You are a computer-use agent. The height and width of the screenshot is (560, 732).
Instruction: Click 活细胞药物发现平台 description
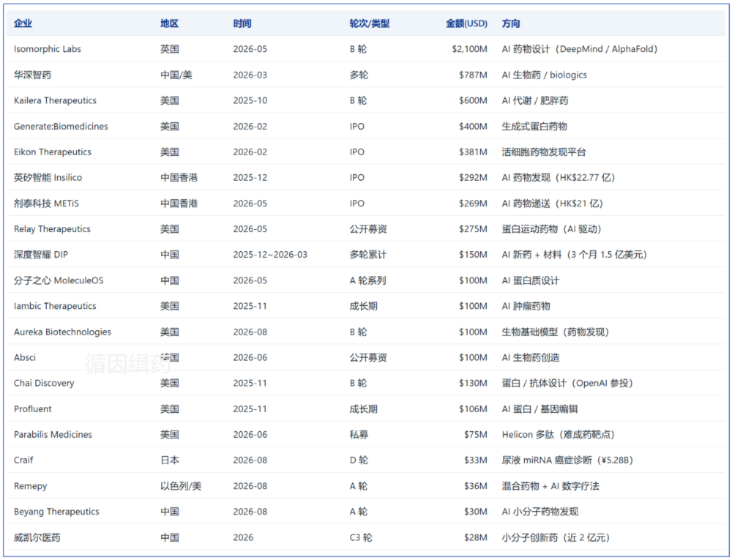point(543,152)
